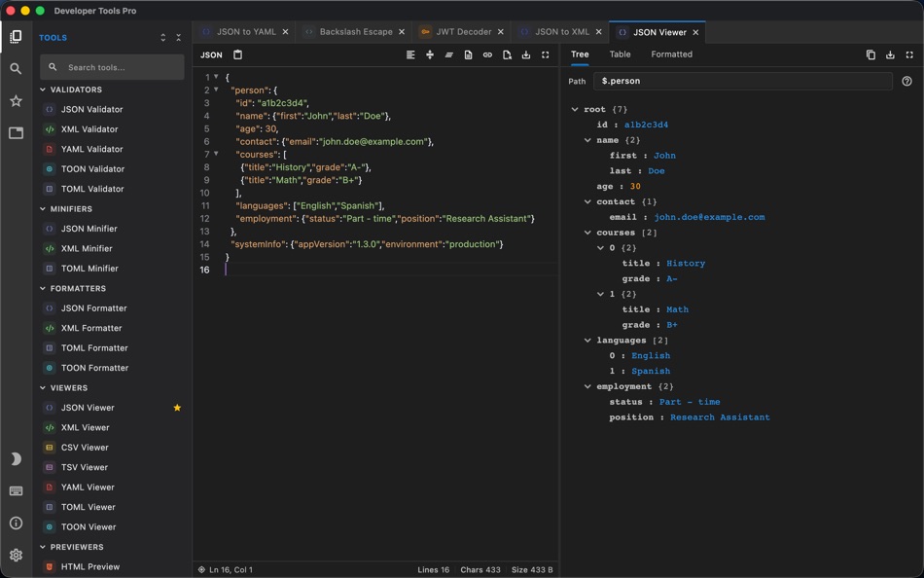Toggle the favorite star on JSON Viewer
The width and height of the screenshot is (924, 578).
tap(177, 407)
